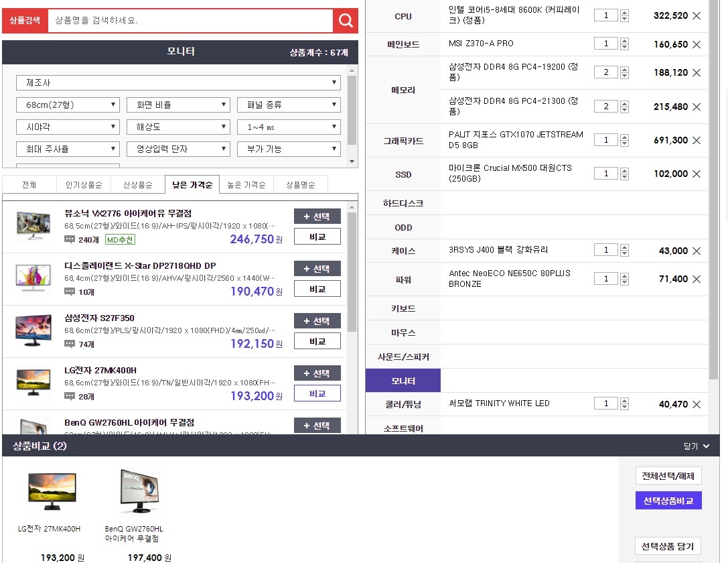This screenshot has width=728, height=563.
Task: Open the 부가 기능 dropdown
Action: pyautogui.click(x=289, y=149)
